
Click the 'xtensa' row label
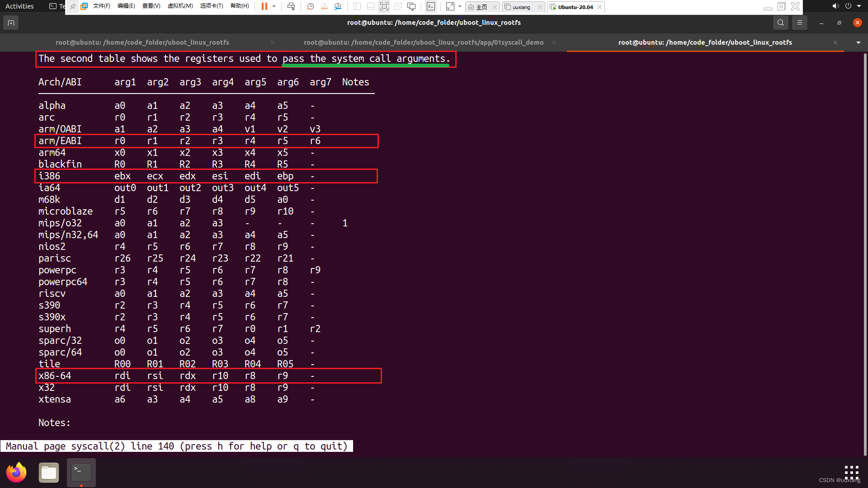tap(55, 399)
